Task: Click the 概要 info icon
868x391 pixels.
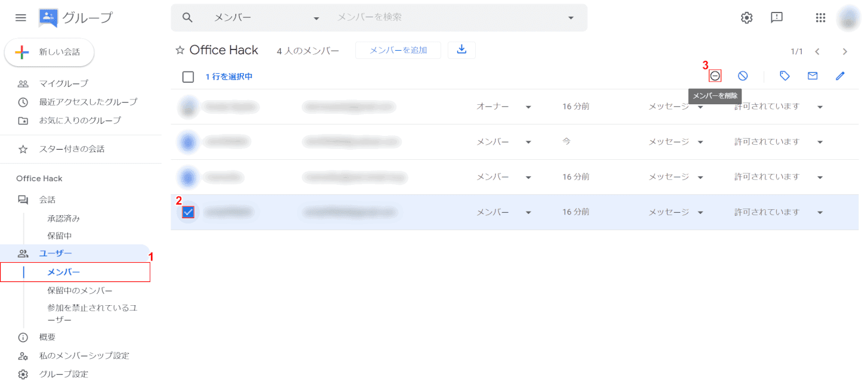Action: (23, 337)
